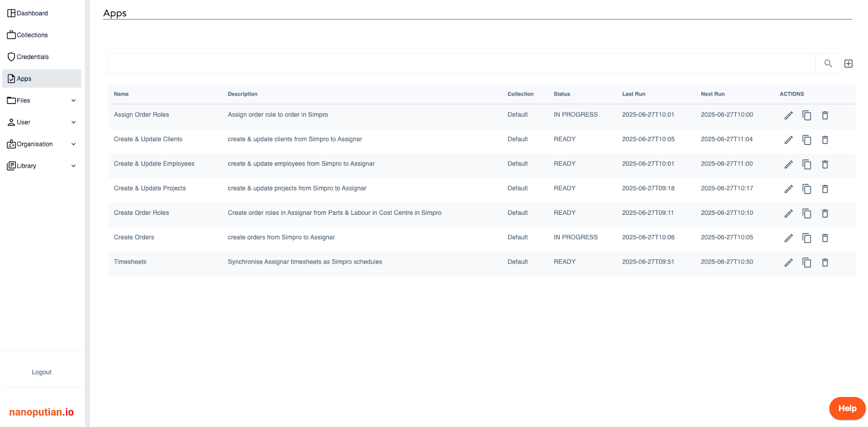The image size is (868, 427).
Task: Click the add new app plus icon
Action: [x=848, y=63]
